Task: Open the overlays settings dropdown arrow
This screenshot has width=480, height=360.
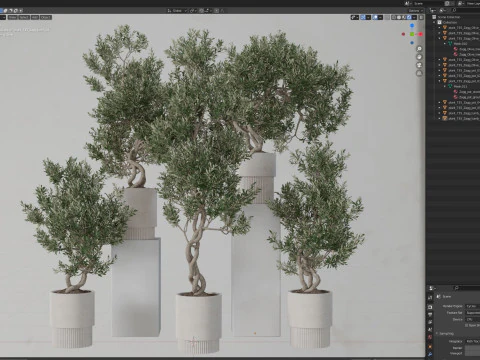Action: point(380,17)
